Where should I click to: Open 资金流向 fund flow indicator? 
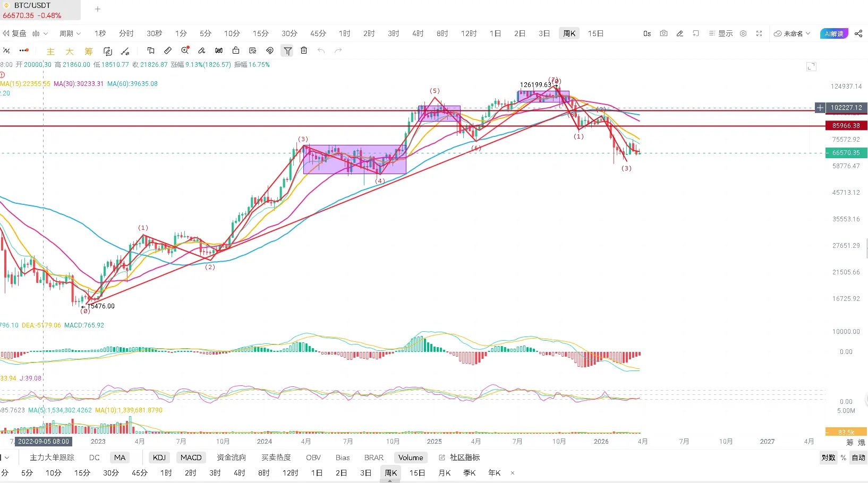[x=232, y=458]
